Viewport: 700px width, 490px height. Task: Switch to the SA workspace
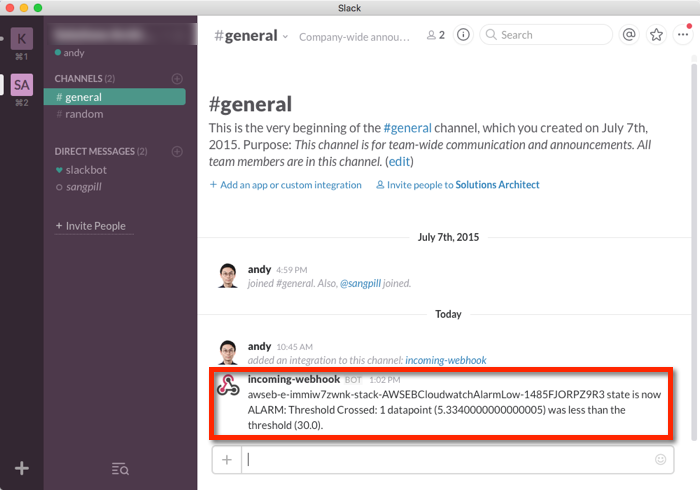pyautogui.click(x=21, y=85)
